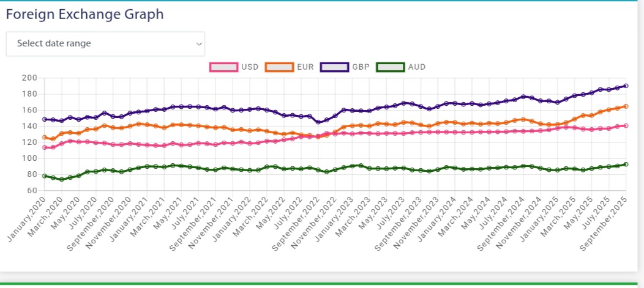The width and height of the screenshot is (644, 288).
Task: Select the final EUR data point on the chart
Action: 626,106
